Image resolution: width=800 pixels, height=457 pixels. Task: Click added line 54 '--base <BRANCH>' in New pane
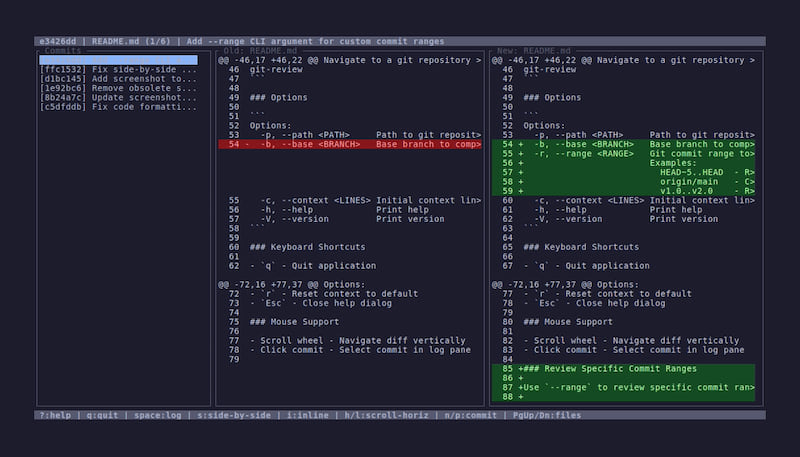point(623,144)
